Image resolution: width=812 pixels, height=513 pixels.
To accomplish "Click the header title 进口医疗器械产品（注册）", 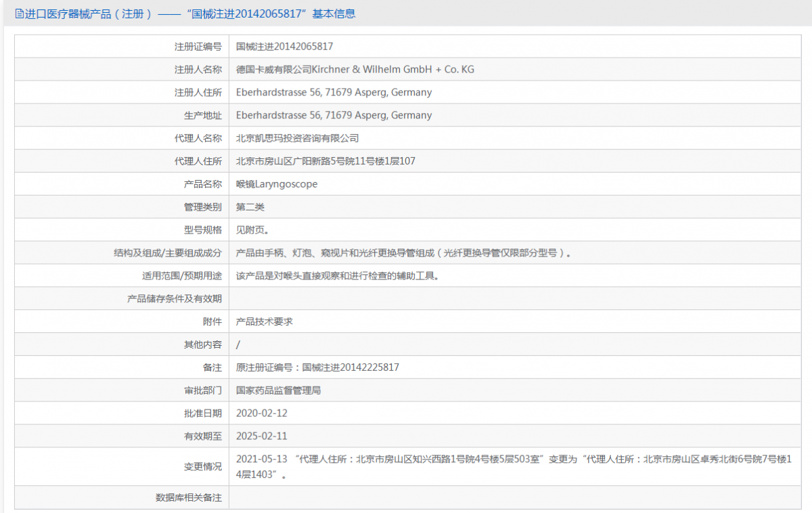I will click(x=89, y=14).
